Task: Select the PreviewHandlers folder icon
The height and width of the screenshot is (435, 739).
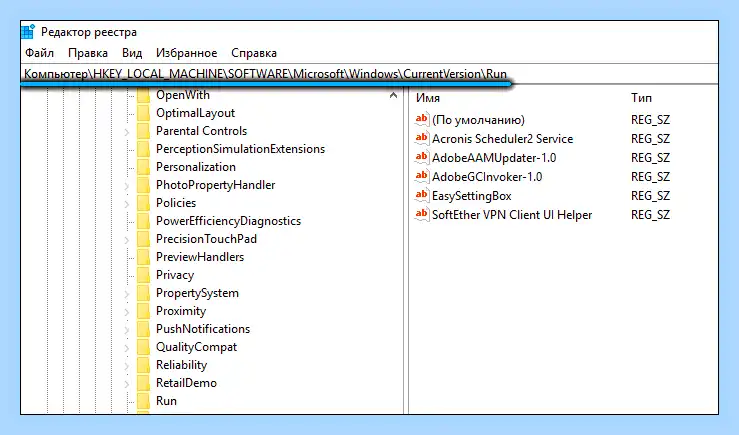Action: click(x=143, y=257)
